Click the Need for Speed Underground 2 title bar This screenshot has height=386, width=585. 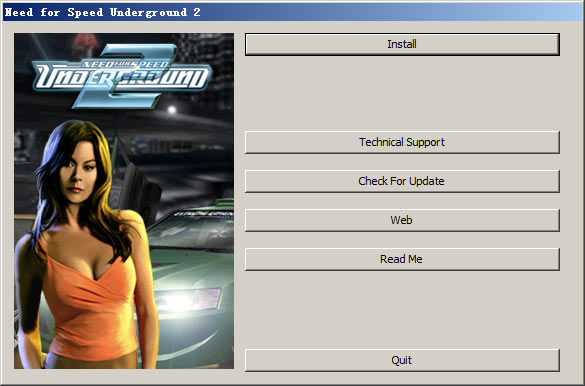point(292,12)
